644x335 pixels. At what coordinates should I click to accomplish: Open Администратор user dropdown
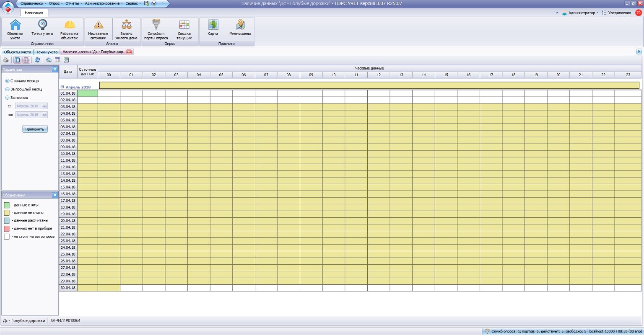(x=583, y=13)
